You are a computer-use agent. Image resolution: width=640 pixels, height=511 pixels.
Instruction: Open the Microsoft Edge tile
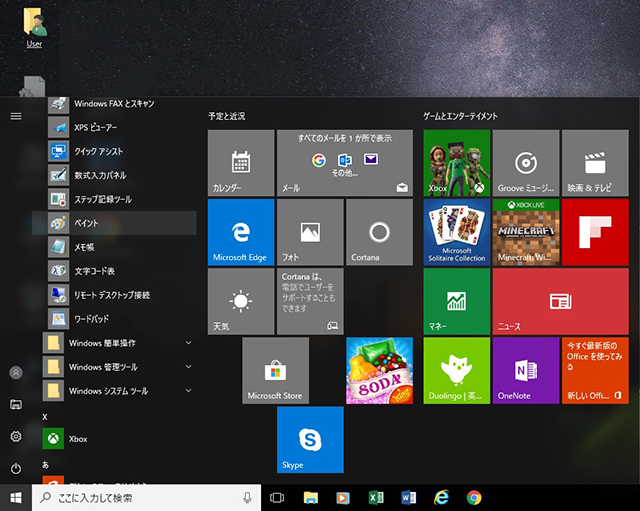tap(240, 231)
